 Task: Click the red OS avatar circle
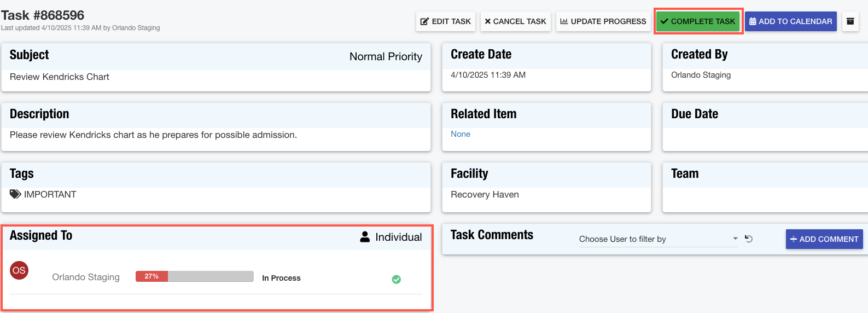tap(19, 270)
